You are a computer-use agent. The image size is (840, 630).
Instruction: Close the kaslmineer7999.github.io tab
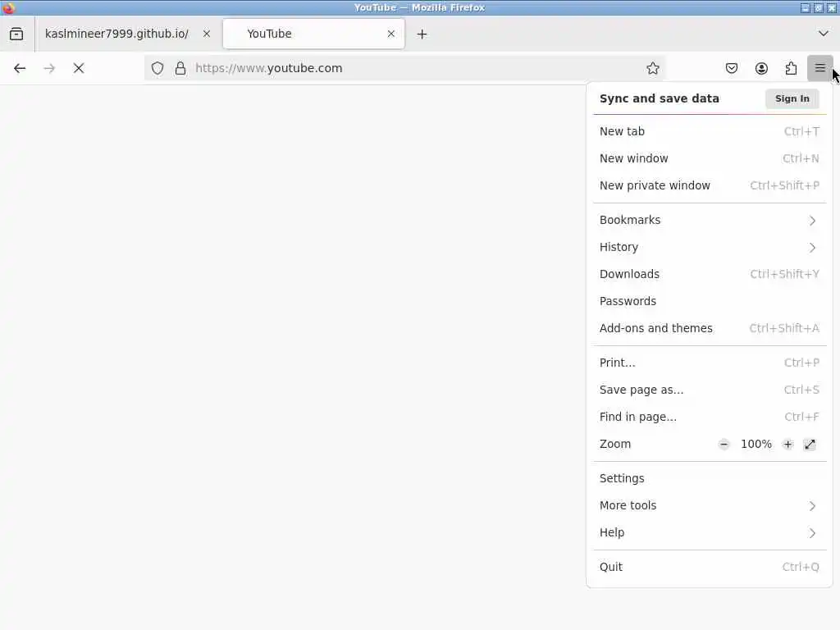pyautogui.click(x=207, y=34)
